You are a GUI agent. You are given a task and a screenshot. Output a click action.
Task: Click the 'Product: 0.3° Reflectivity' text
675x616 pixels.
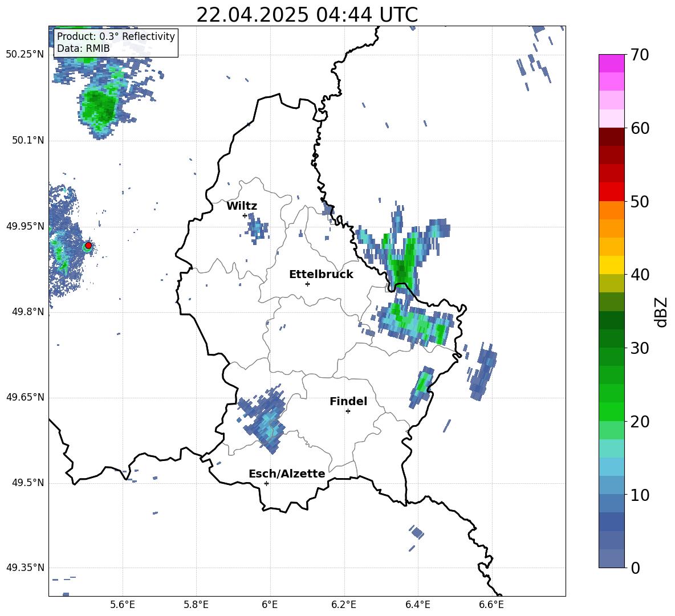(116, 36)
